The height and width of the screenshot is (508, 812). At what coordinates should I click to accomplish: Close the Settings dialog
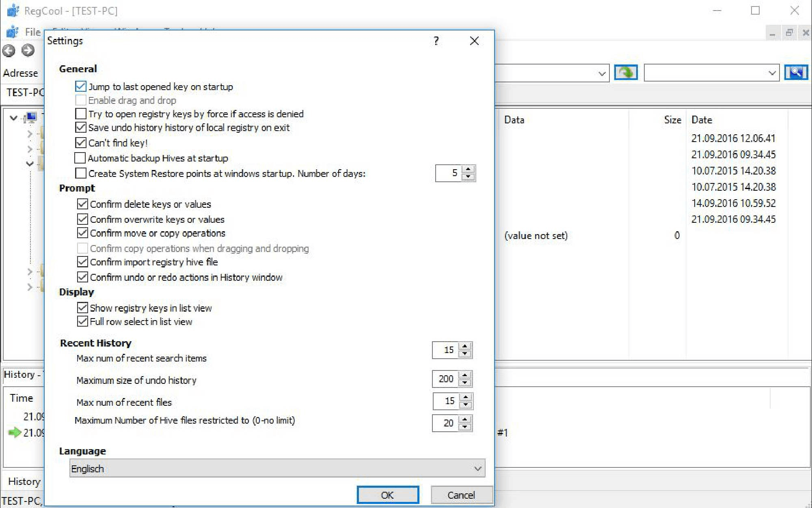474,41
